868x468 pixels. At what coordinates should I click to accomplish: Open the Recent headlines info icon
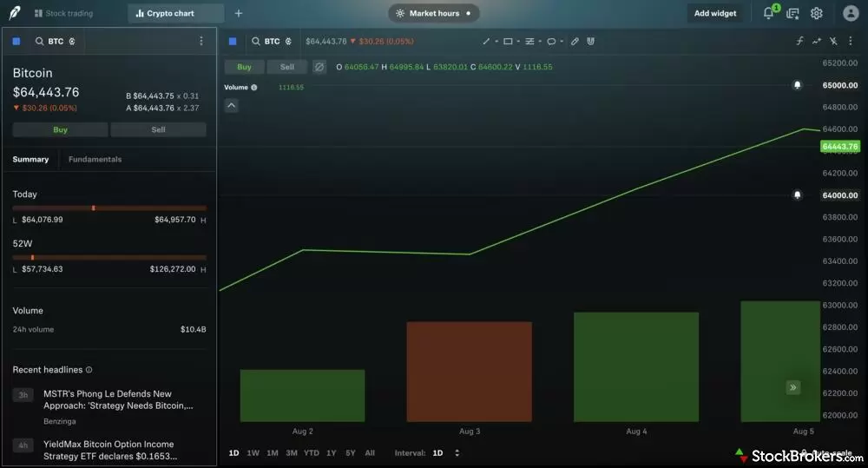(x=89, y=370)
